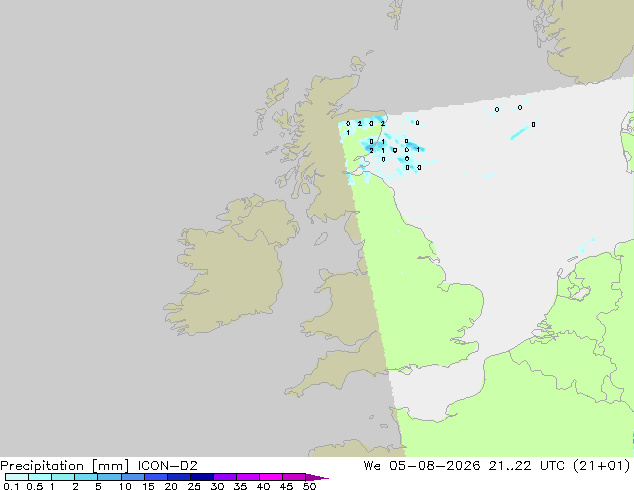Click the Shetland Islands outline at top
Viewport: 634px width, 490px height.
click(x=396, y=13)
